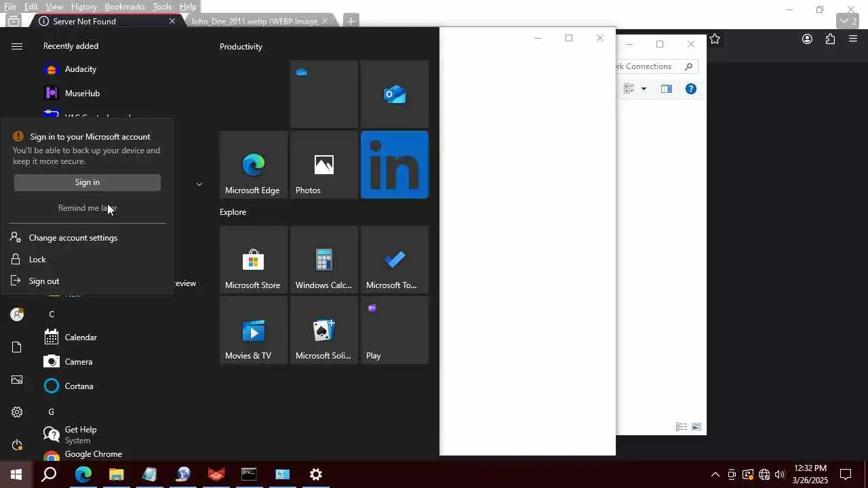Open the Play tile group
The width and height of the screenshot is (868, 488).
coord(395,330)
